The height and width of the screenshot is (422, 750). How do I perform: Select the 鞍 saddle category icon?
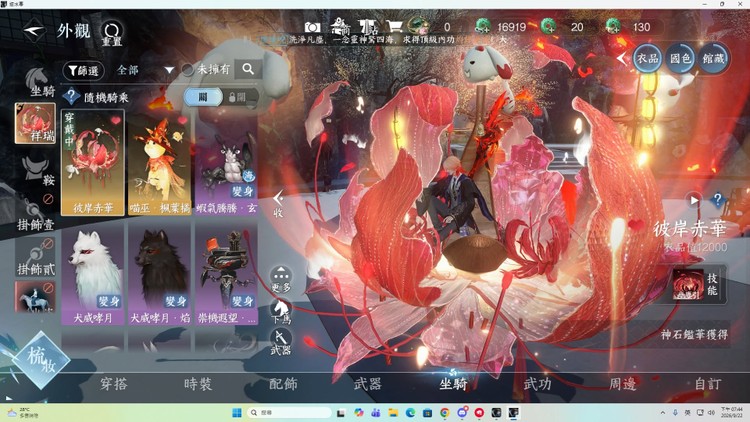pos(39,171)
